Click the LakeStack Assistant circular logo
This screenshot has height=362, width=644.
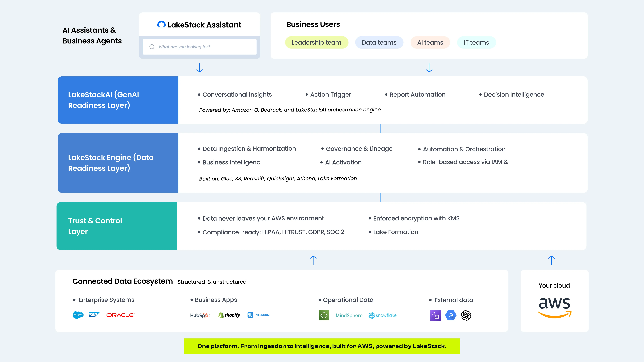click(x=161, y=25)
